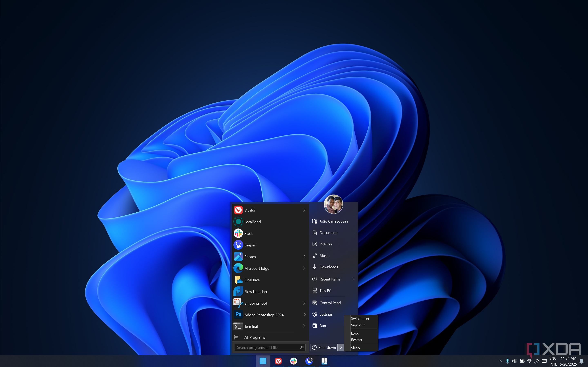Click the arrow next to Shut down
The height and width of the screenshot is (367, 588).
point(341,347)
